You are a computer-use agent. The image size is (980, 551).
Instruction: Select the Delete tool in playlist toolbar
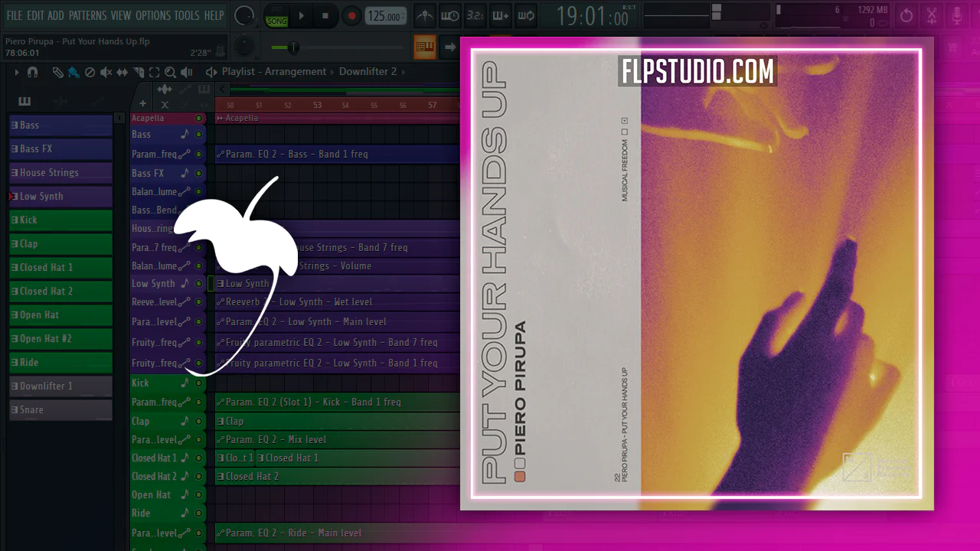coord(90,72)
